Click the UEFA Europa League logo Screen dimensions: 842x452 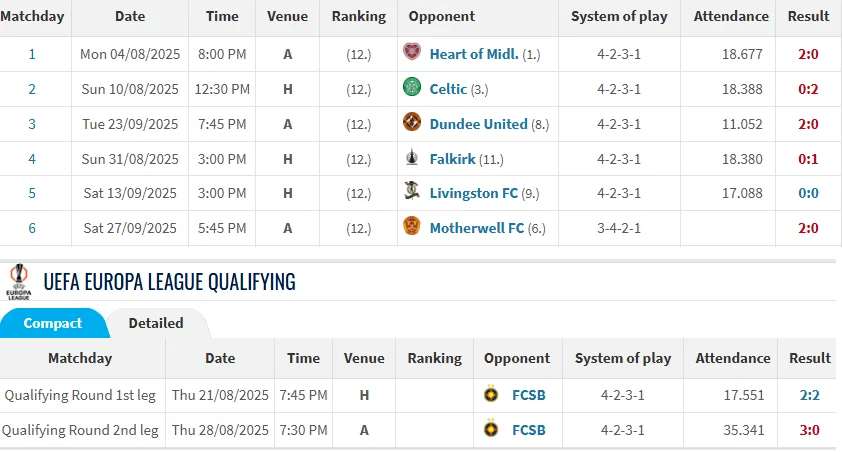[18, 281]
